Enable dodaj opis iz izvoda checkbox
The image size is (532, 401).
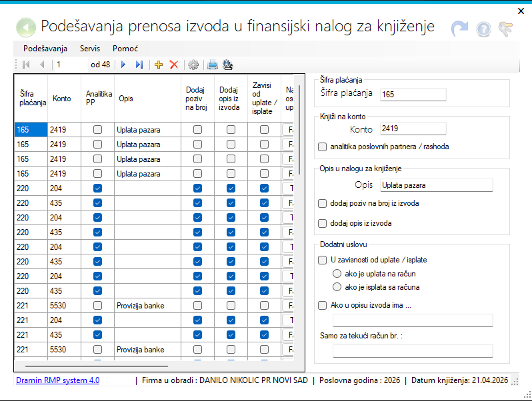click(x=322, y=223)
